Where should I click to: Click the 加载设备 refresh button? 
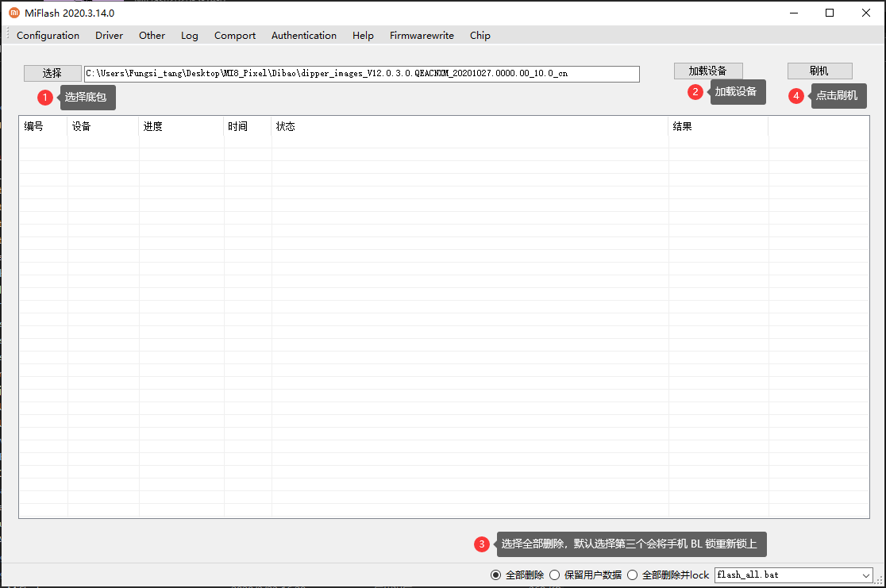point(708,71)
